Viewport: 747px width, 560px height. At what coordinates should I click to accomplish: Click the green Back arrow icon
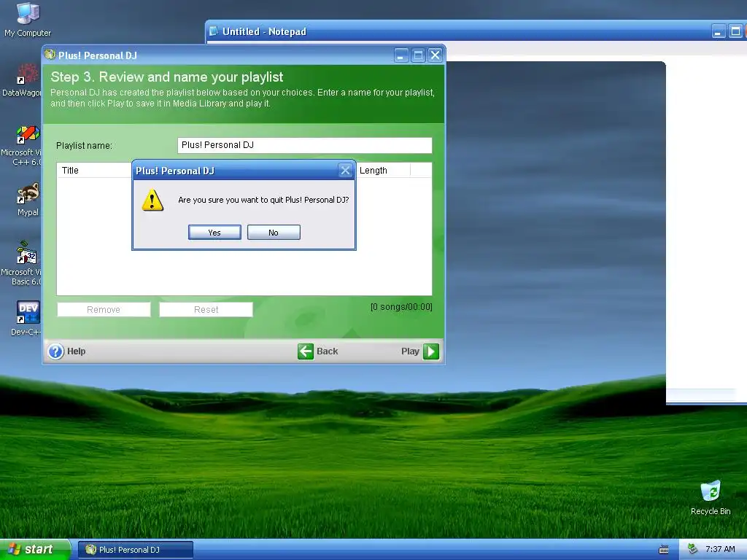[306, 351]
